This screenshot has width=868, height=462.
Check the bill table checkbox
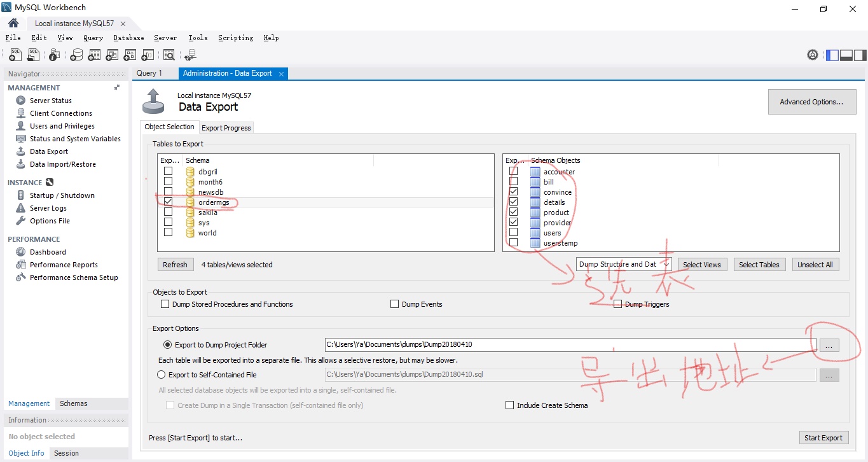tap(513, 181)
